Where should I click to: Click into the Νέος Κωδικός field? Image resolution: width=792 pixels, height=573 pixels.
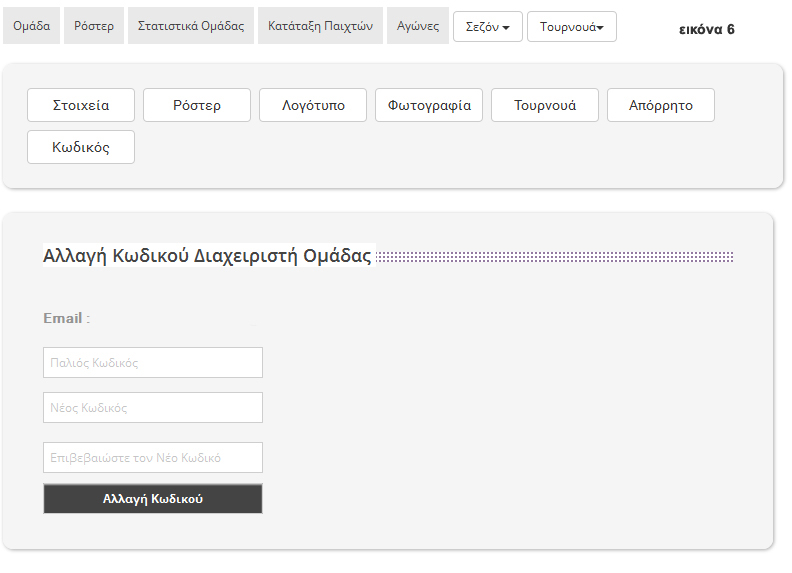point(153,408)
